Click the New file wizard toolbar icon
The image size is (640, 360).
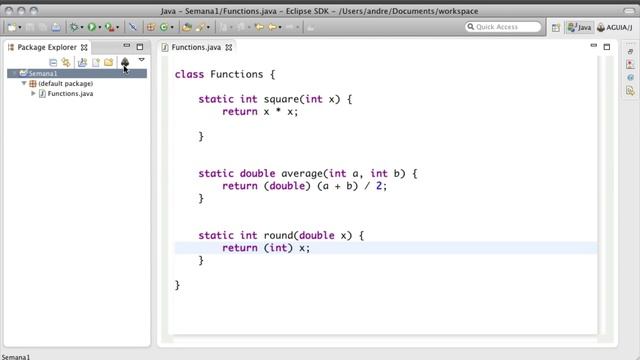12,27
